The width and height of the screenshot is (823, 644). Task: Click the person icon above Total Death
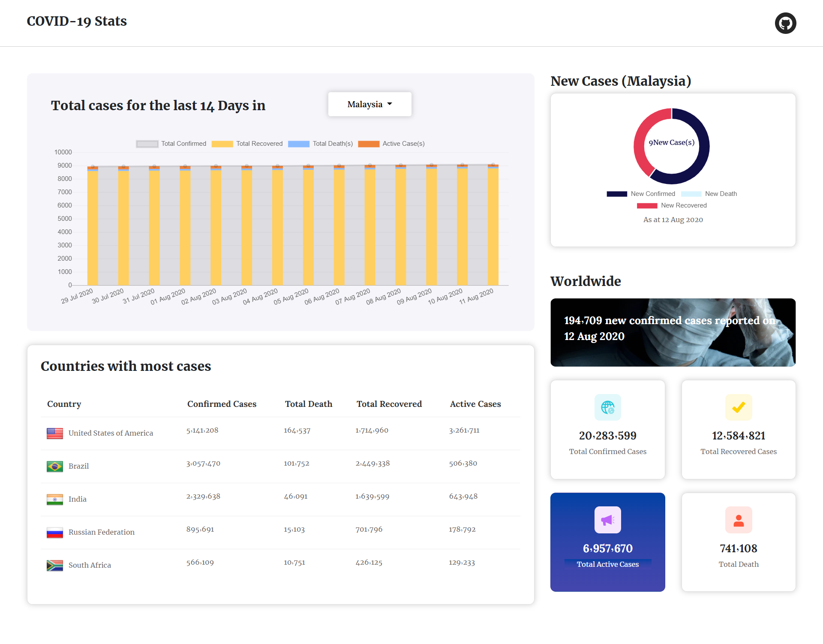point(739,520)
